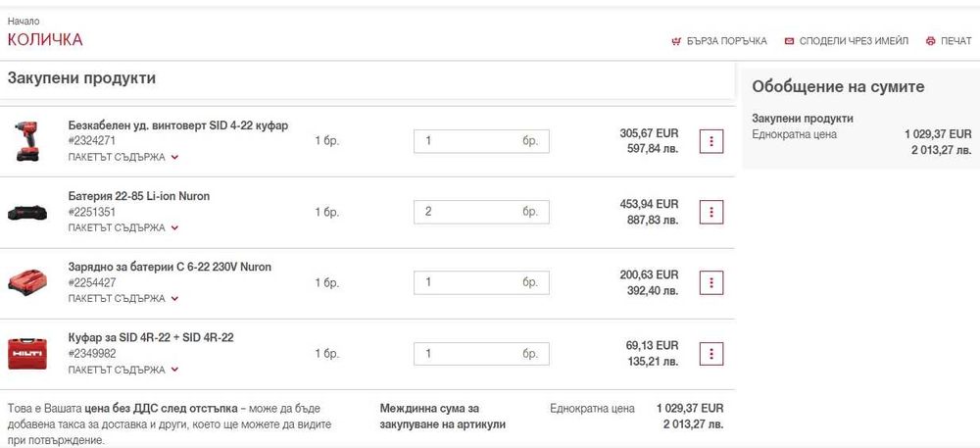Select the price 392,40 лв.

tap(653, 290)
